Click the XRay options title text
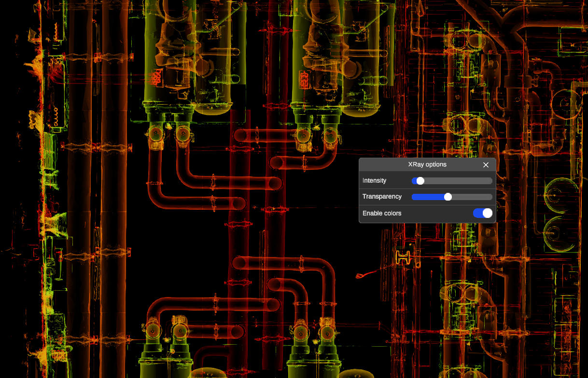This screenshot has height=378, width=588. 427,165
